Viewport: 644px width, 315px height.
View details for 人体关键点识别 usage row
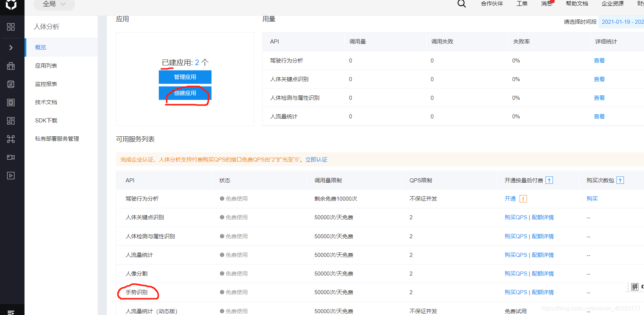click(x=599, y=79)
